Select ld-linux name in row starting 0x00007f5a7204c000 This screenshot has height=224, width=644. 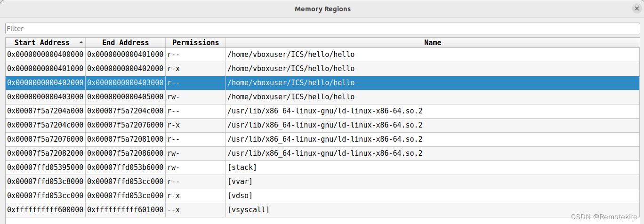click(325, 125)
